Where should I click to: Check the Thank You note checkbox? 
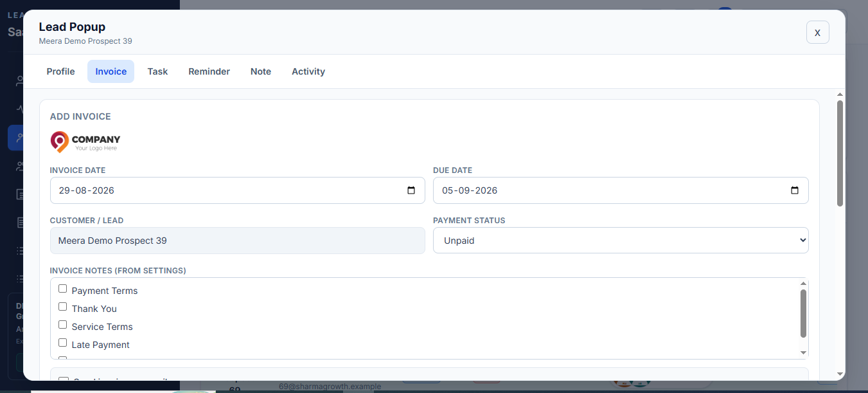point(62,307)
